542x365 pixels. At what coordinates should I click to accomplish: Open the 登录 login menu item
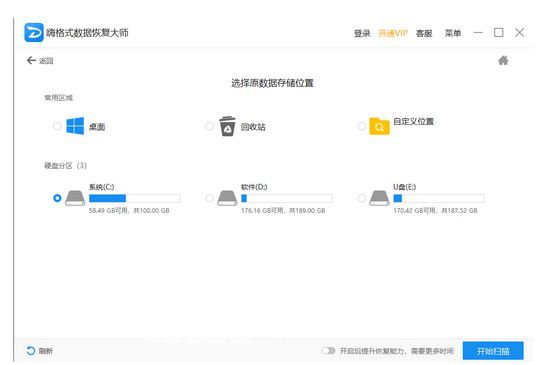362,33
